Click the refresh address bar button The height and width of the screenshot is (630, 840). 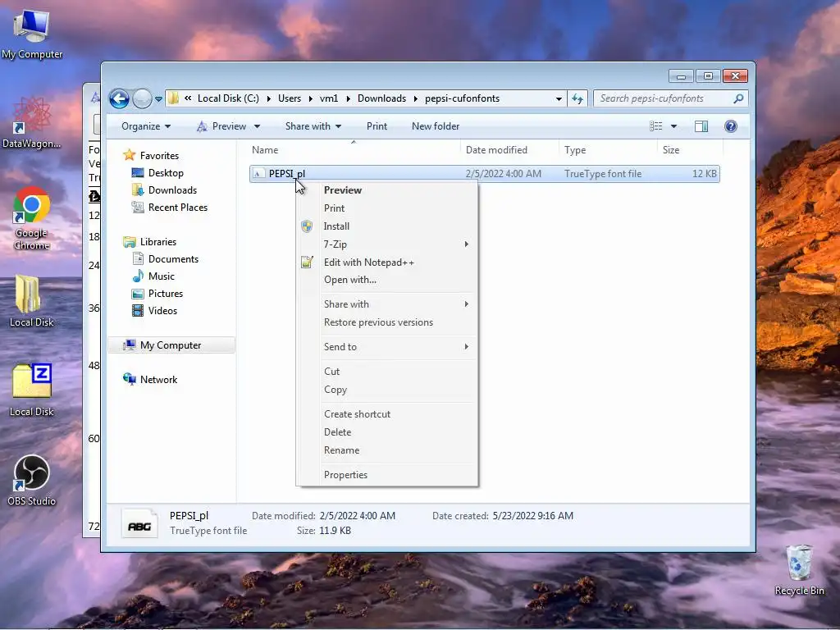(577, 98)
